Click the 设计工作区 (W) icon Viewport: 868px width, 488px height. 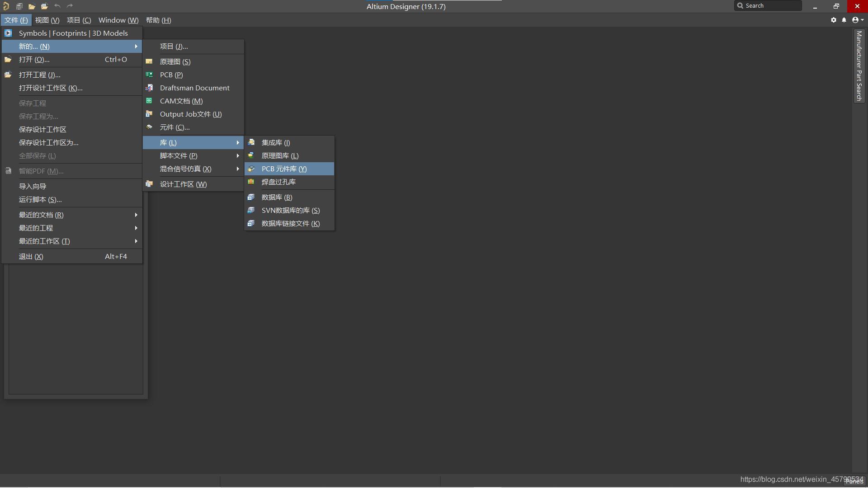click(x=149, y=184)
